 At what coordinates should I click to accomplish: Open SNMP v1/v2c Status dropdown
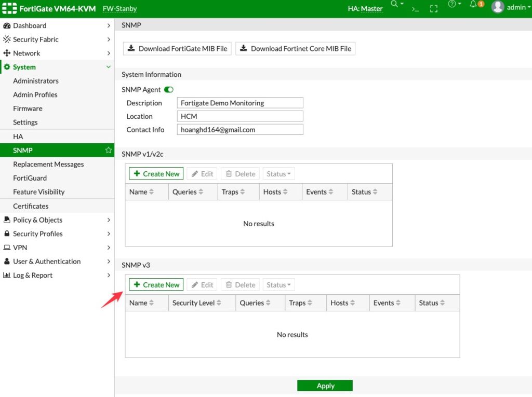[278, 173]
